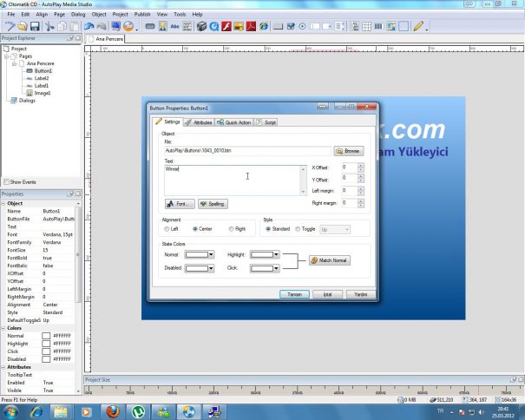Collapse the Object section in Properties panel
This screenshot has height=420, width=525.
click(x=3, y=203)
